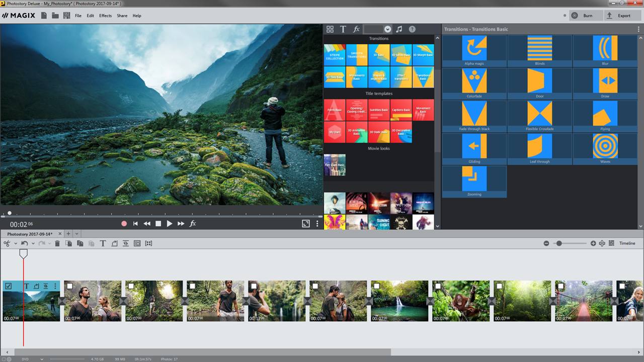Check the suspension bridge clip checkbox
Viewport: 644px width, 362px height.
[x=560, y=286]
